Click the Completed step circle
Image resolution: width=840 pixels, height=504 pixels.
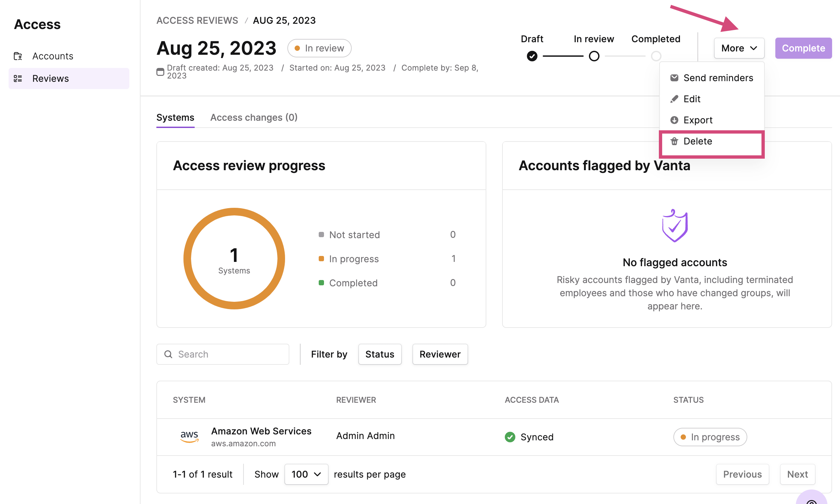click(656, 56)
